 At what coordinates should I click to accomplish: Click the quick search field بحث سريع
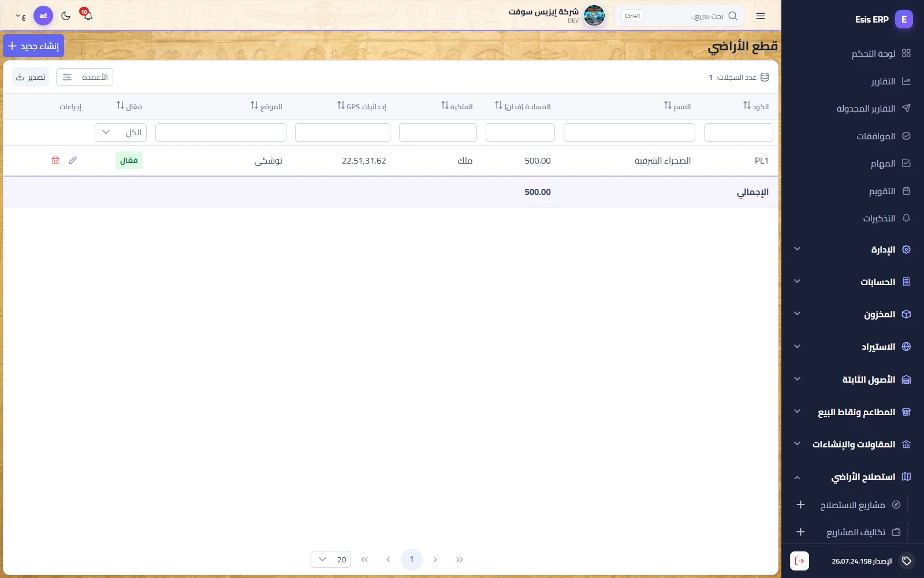point(679,16)
